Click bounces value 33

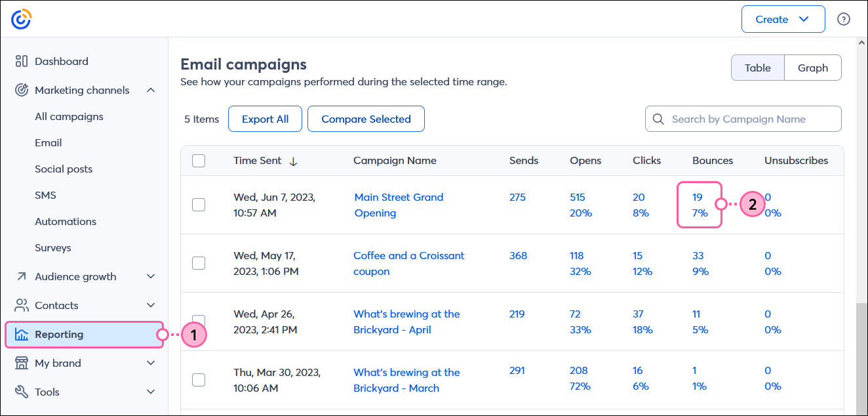698,255
